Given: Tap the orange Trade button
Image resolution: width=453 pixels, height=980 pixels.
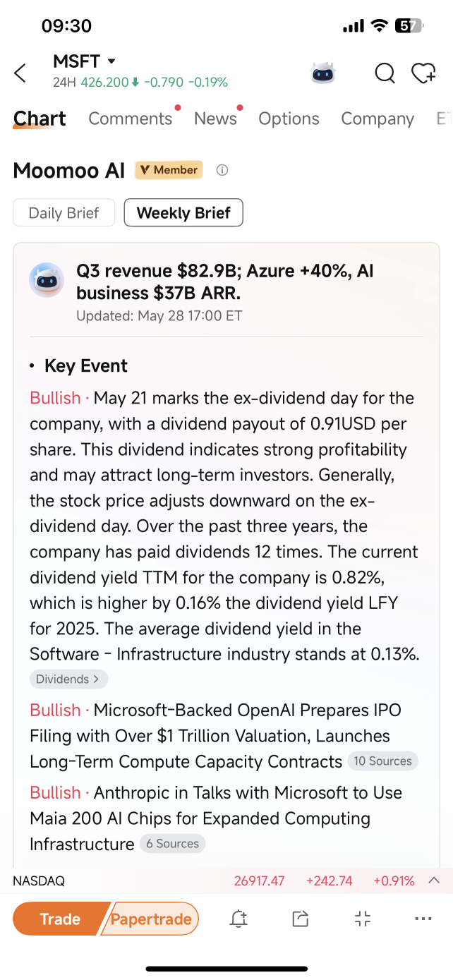Looking at the screenshot, I should point(61,919).
